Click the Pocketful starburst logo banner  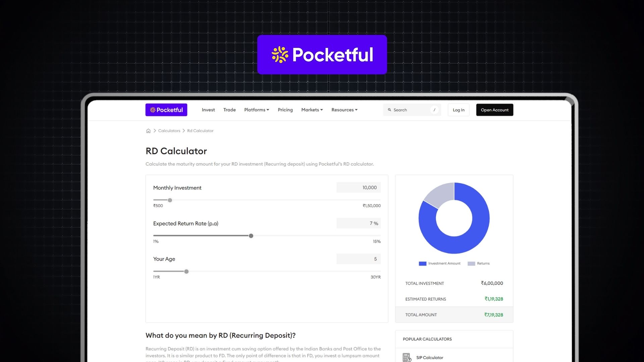point(322,54)
